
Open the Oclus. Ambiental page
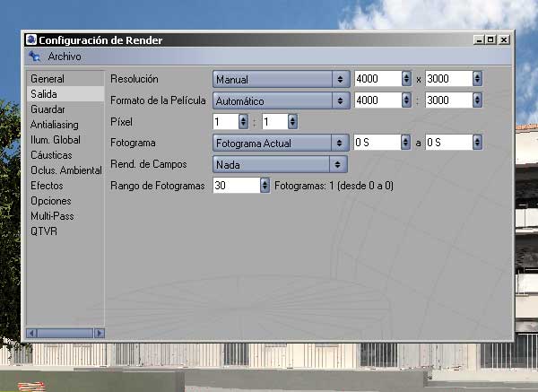pos(66,170)
